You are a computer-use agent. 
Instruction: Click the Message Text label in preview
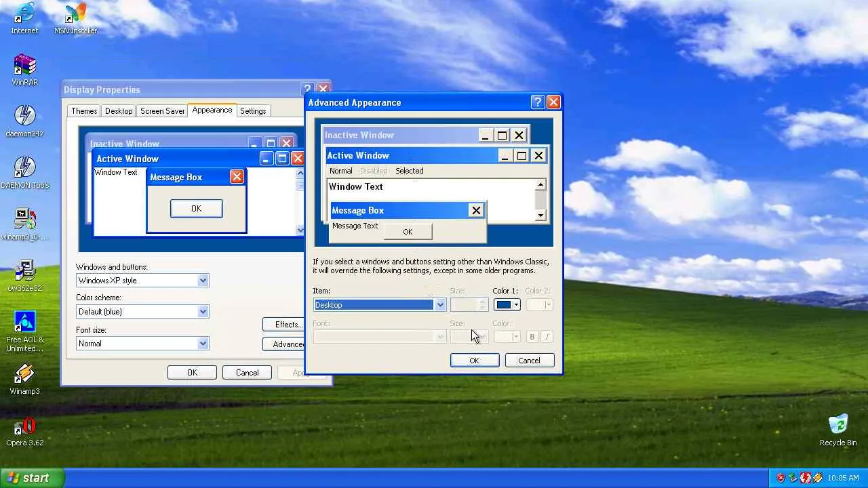point(355,226)
